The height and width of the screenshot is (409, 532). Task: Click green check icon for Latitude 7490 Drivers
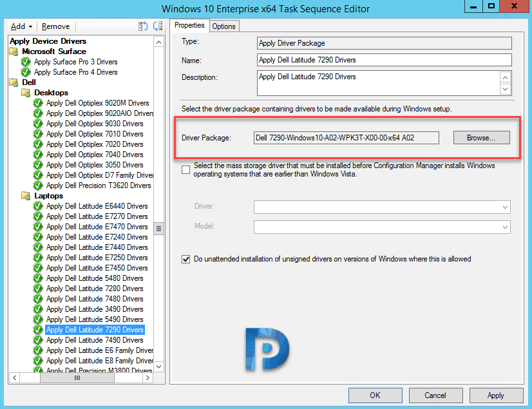pos(38,341)
